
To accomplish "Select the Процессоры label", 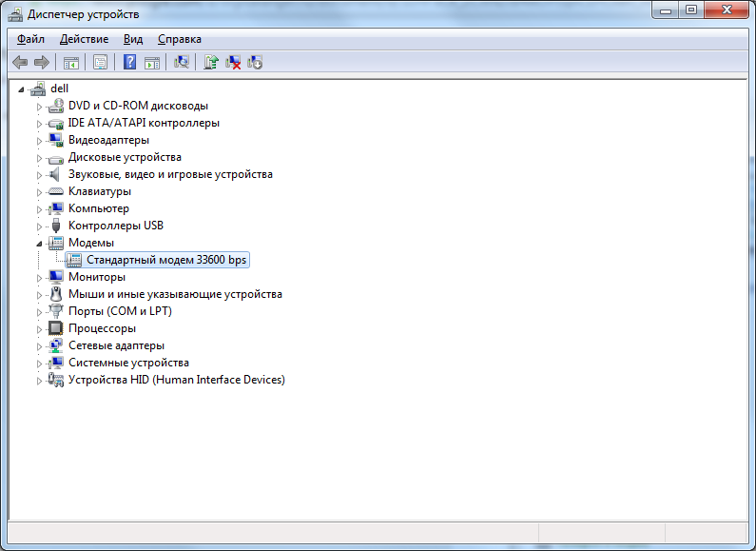I will pos(102,328).
